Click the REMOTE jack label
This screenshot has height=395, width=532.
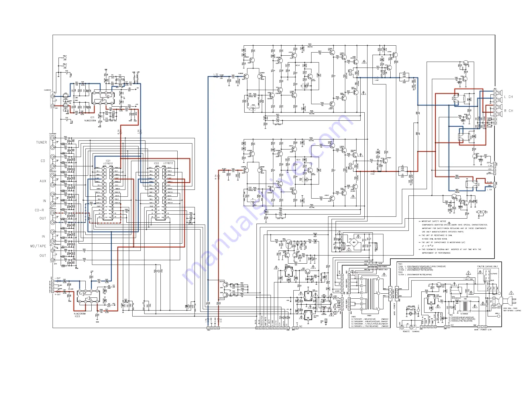[406, 331]
